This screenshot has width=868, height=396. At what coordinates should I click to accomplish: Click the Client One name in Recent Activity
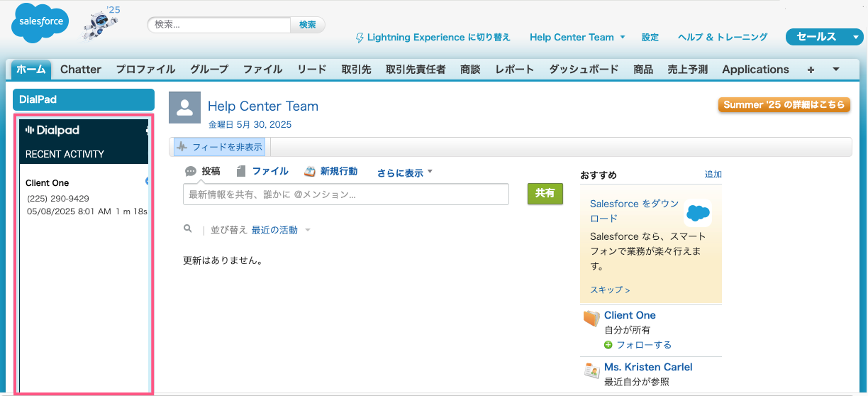tap(48, 183)
